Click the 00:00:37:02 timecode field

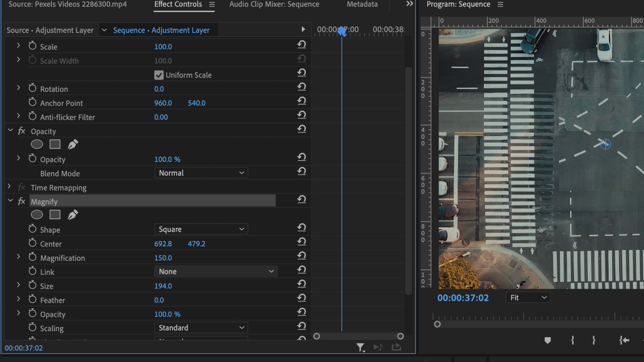23,348
